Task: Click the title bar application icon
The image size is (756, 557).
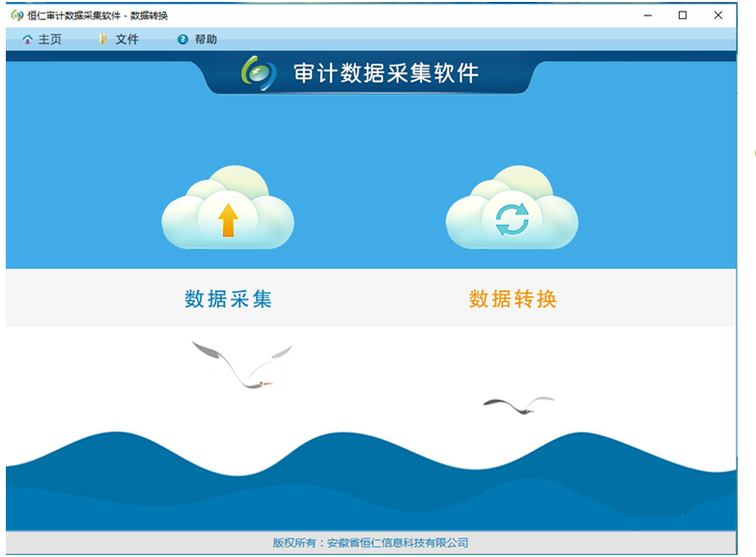Action: pos(17,15)
